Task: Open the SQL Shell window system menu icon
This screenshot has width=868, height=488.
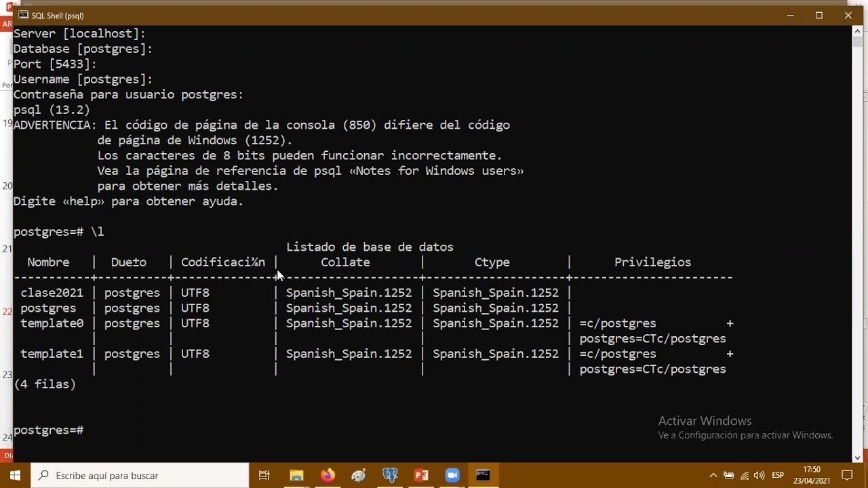Action: tap(23, 15)
